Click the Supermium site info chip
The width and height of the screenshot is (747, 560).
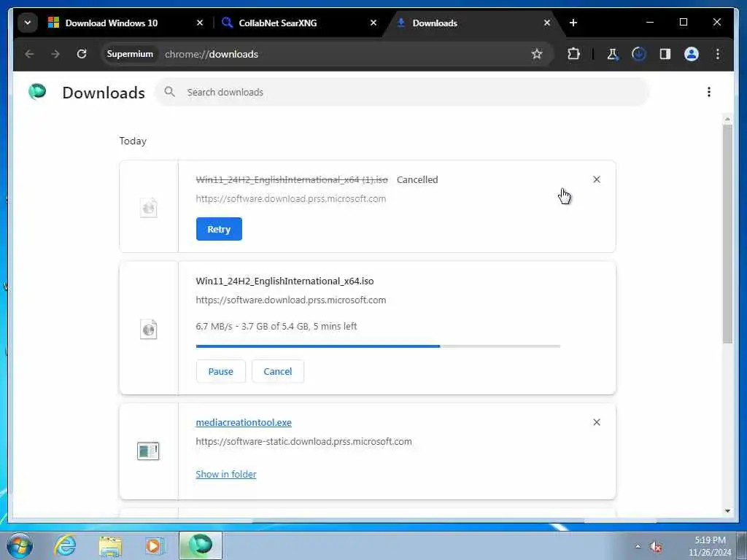pos(130,54)
